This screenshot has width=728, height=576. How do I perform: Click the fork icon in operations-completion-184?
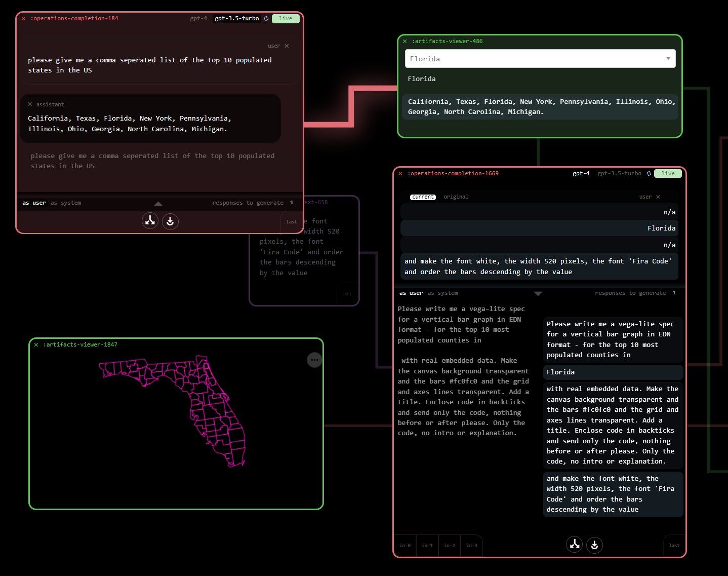pyautogui.click(x=150, y=221)
